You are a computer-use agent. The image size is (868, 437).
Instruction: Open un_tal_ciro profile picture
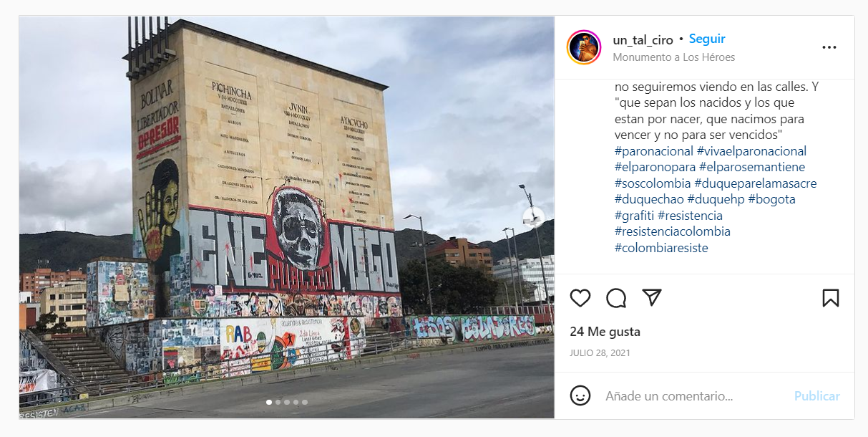tap(584, 47)
